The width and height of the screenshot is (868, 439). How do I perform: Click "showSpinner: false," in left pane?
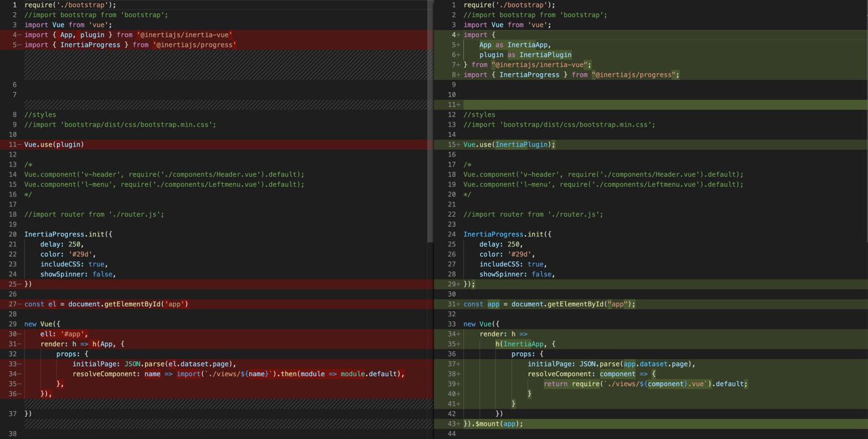(78, 274)
